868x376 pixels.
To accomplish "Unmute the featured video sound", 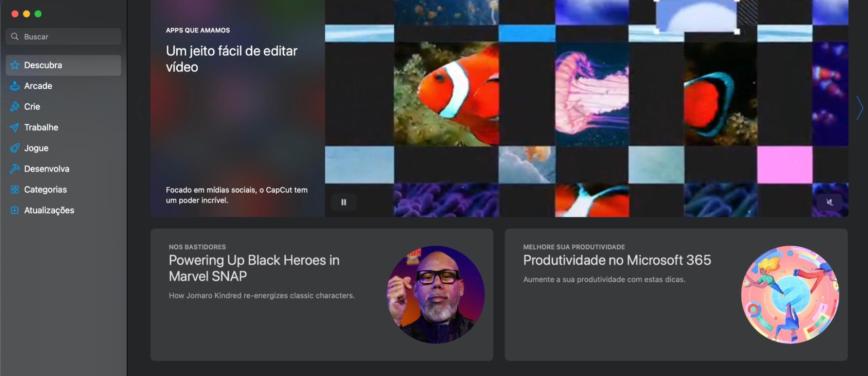I will point(829,202).
